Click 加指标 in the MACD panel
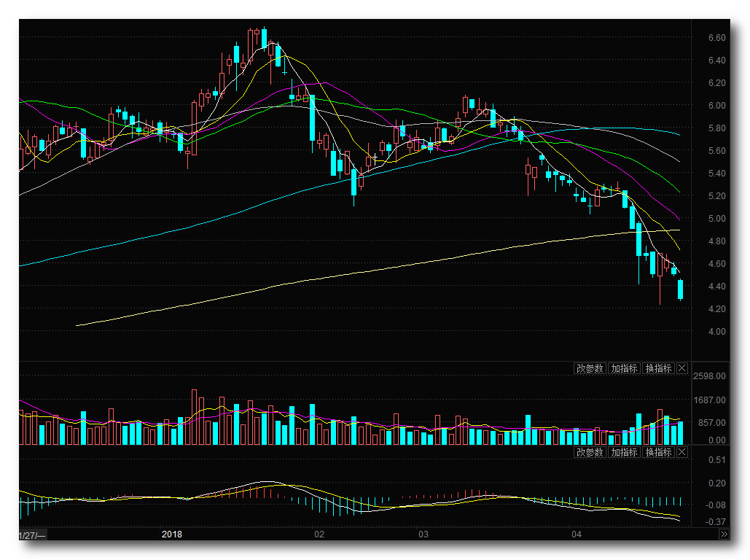Image resolution: width=750 pixels, height=560 pixels. click(x=624, y=452)
